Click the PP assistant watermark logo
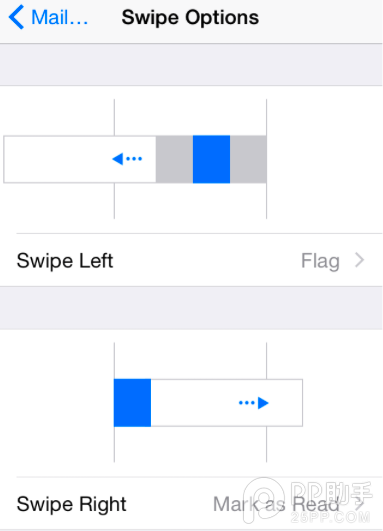This screenshot has height=531, width=383. [x=307, y=501]
